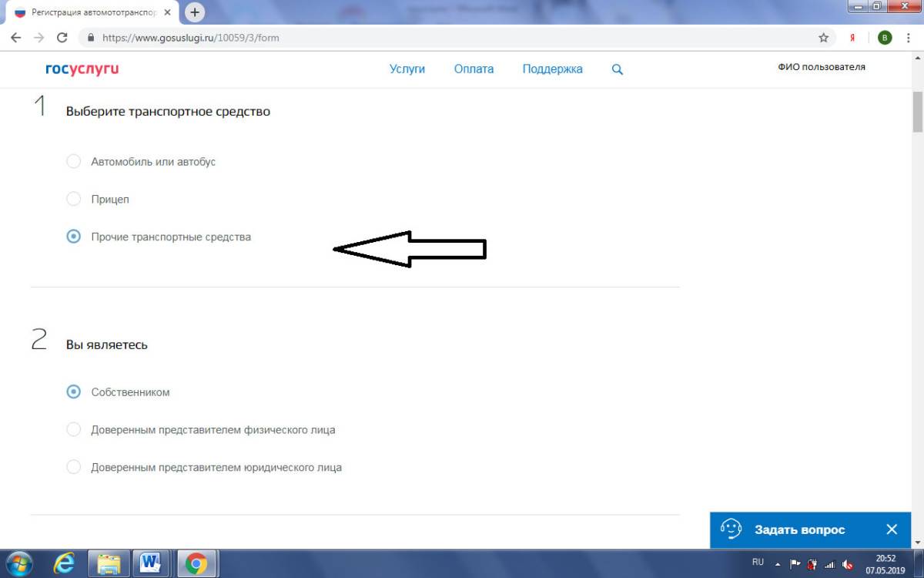924x578 pixels.
Task: Click the search magnifier icon in header
Action: (617, 69)
